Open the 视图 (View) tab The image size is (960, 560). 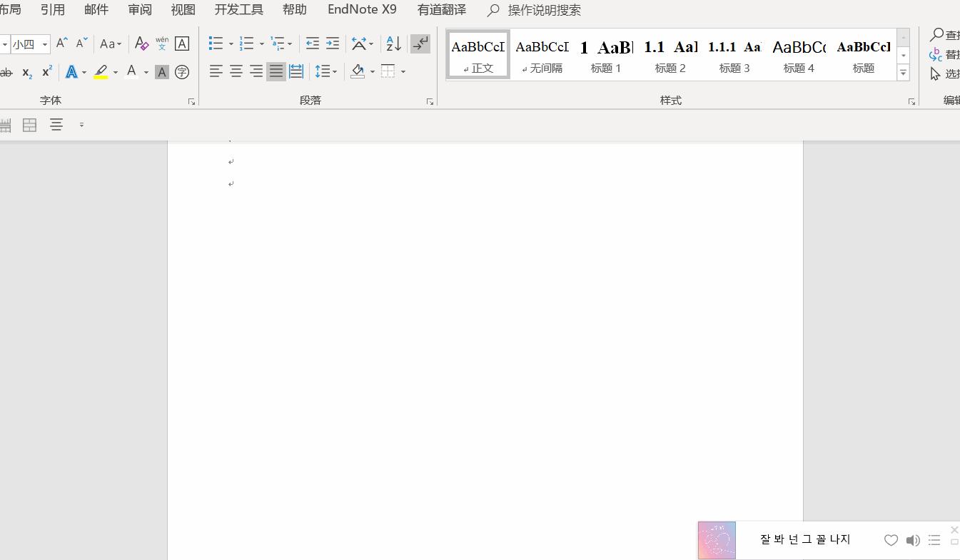pyautogui.click(x=183, y=10)
